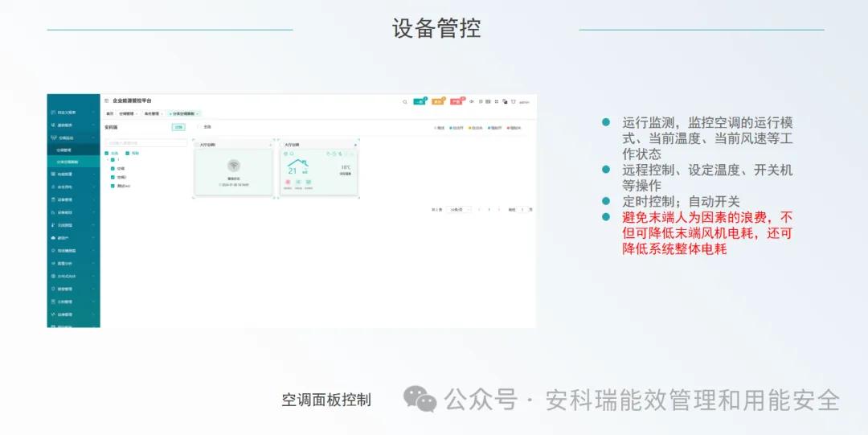Click the search magnifier icon in top bar
Screen dimensions: 868x435
(404, 102)
